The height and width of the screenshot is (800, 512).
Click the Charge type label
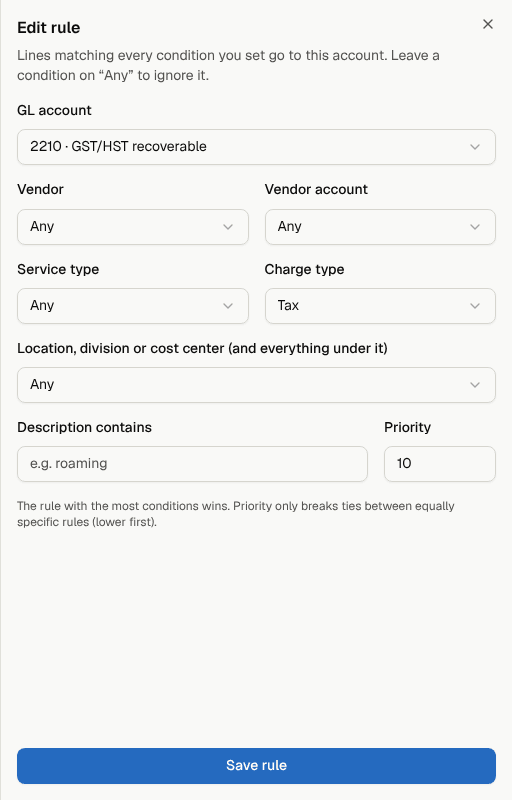(304, 269)
